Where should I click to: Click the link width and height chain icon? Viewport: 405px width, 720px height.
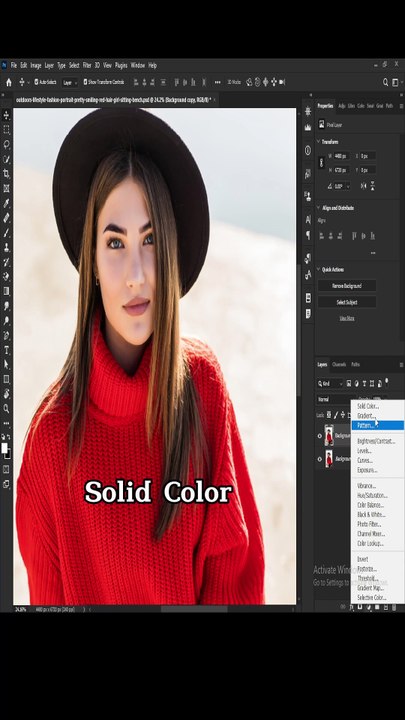coord(321,163)
